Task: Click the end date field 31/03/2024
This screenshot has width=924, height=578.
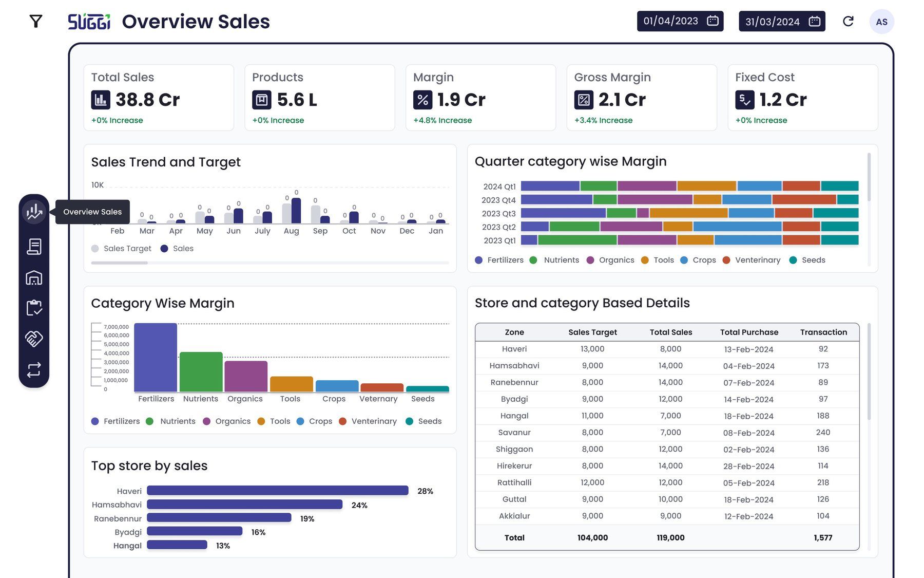Action: 782,21
